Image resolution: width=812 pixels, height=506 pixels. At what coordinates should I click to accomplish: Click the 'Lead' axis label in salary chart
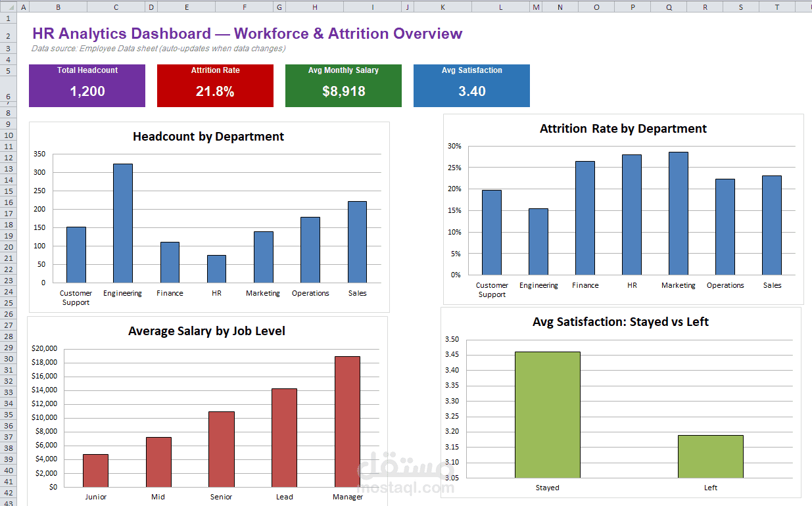pyautogui.click(x=285, y=497)
